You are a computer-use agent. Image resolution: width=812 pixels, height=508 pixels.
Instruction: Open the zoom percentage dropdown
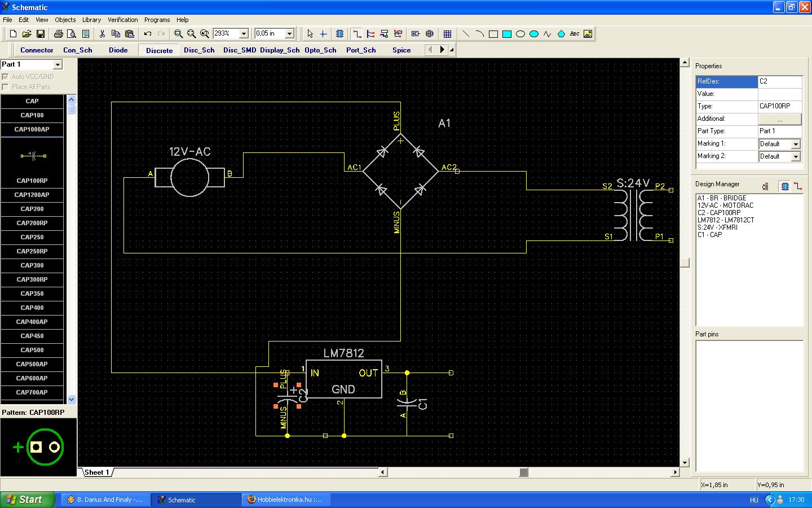pos(244,34)
